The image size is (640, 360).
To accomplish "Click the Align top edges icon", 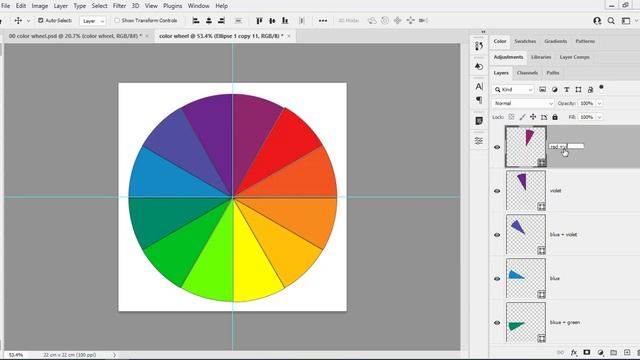I will (259, 20).
